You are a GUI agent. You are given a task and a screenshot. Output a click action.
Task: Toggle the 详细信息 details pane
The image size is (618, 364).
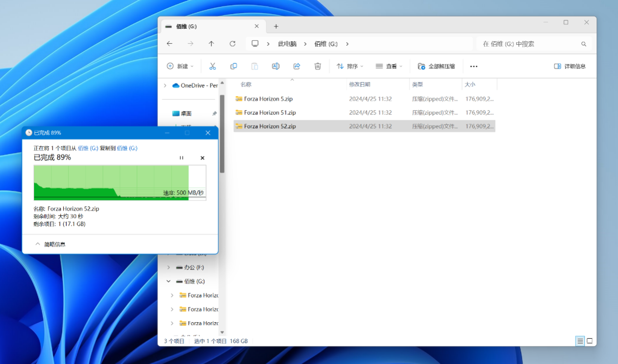point(570,66)
